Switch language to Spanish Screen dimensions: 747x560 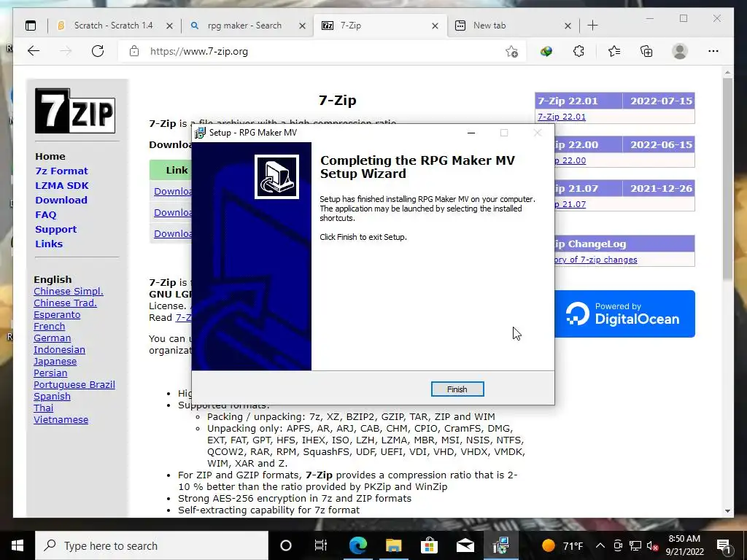(52, 396)
